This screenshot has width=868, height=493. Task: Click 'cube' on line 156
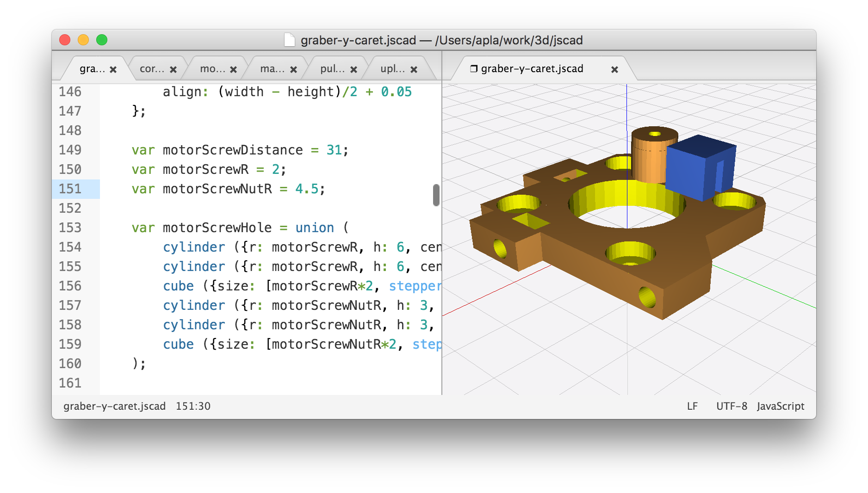click(x=178, y=286)
